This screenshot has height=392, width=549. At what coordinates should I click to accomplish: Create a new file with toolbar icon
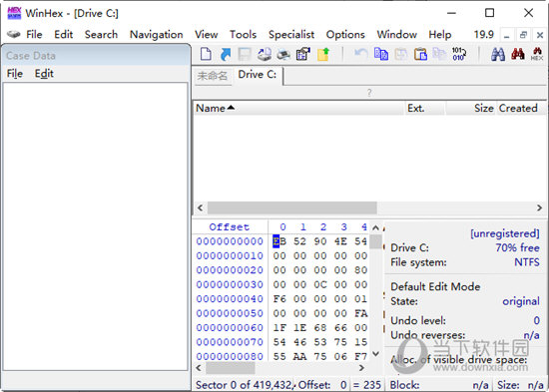(206, 54)
